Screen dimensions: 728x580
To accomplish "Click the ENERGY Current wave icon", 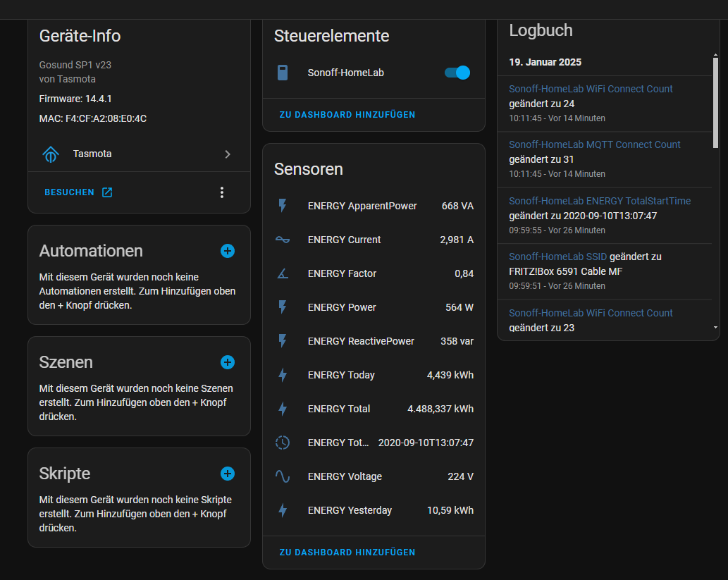I will [283, 240].
